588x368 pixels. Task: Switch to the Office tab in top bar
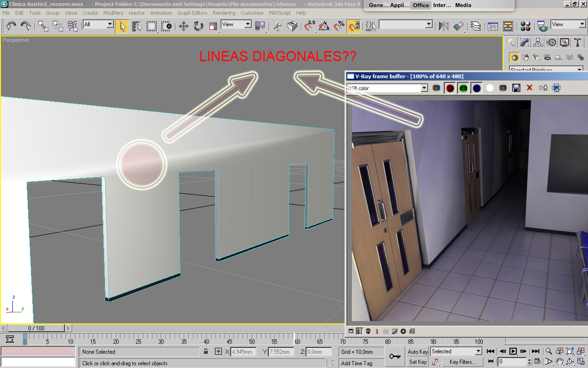click(x=421, y=6)
